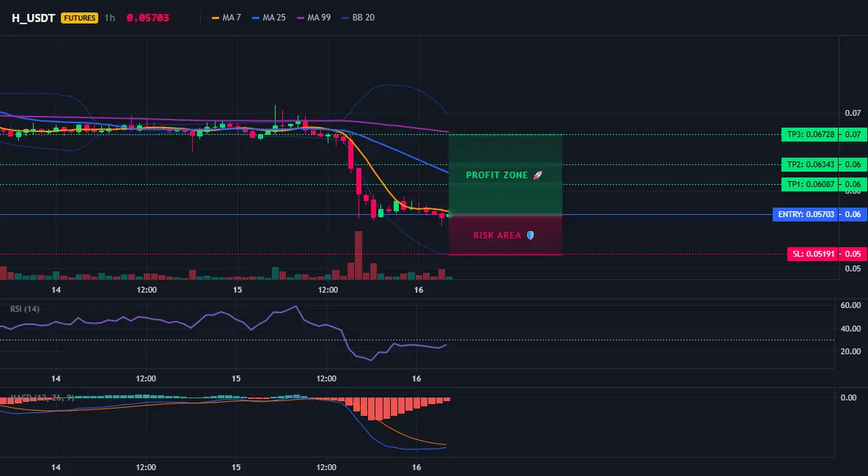This screenshot has width=868, height=476.
Task: Click the yellow FUTURES badge
Action: pos(80,18)
